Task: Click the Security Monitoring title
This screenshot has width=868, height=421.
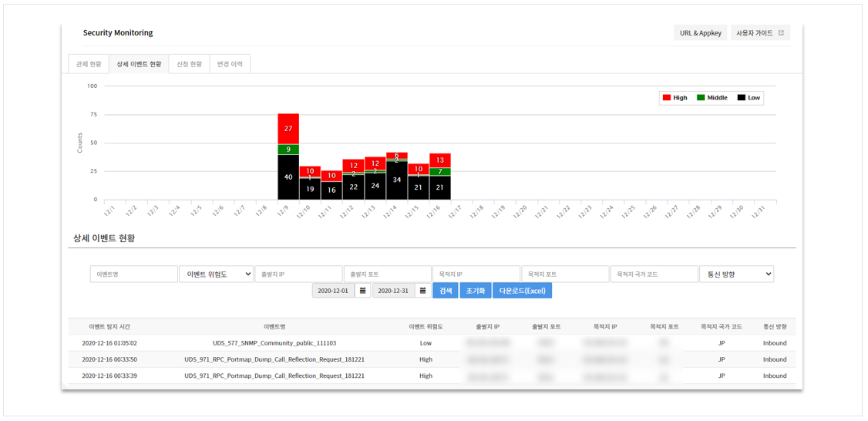Action: click(118, 32)
